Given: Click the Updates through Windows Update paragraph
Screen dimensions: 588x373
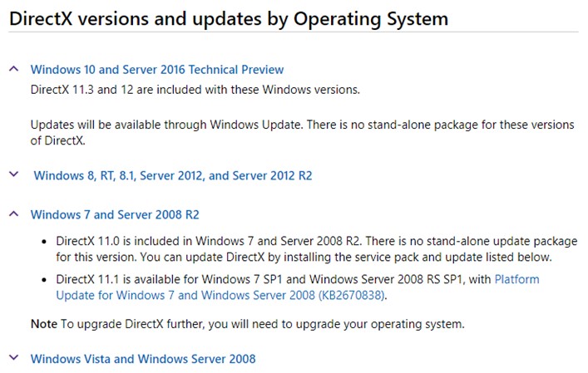Looking at the screenshot, I should [302, 132].
